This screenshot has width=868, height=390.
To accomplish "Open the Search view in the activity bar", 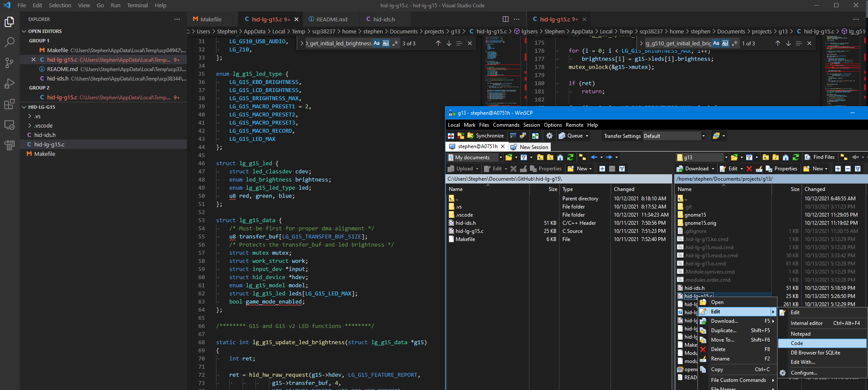I will [9, 42].
